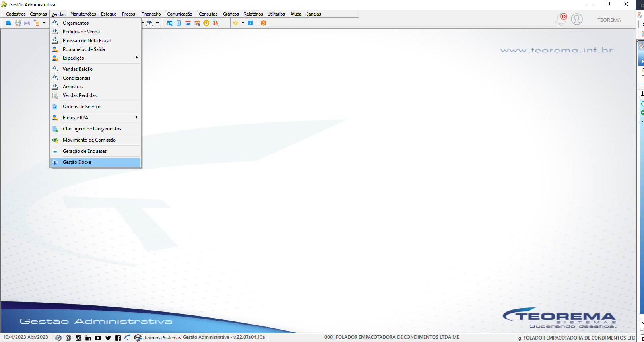Open YouTube icon in status bar

98,338
